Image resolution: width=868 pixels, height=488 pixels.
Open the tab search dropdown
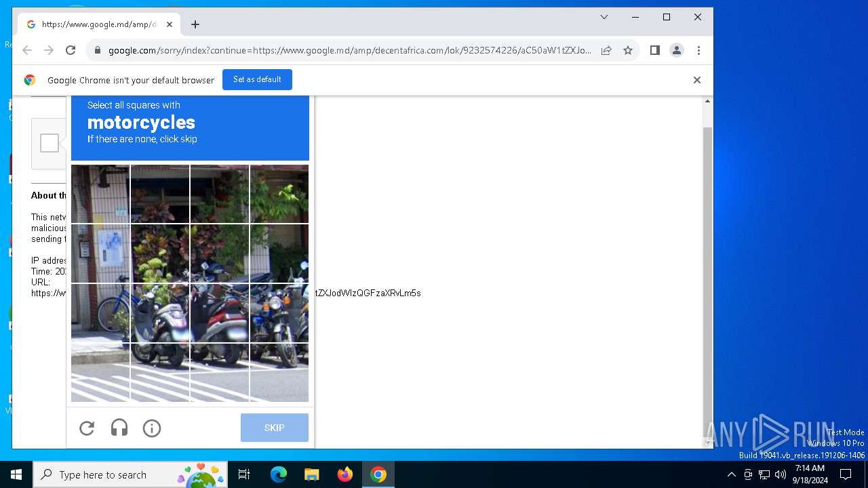click(x=604, y=17)
